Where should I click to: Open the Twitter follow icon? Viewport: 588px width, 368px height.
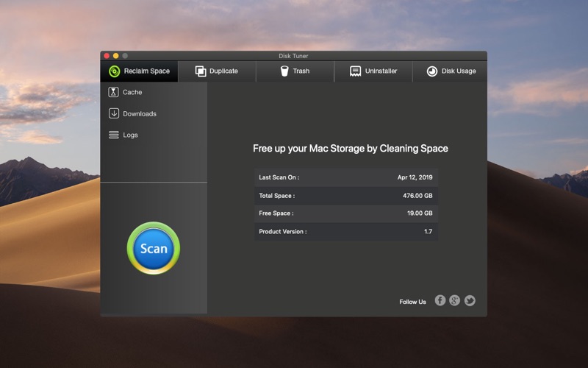470,300
